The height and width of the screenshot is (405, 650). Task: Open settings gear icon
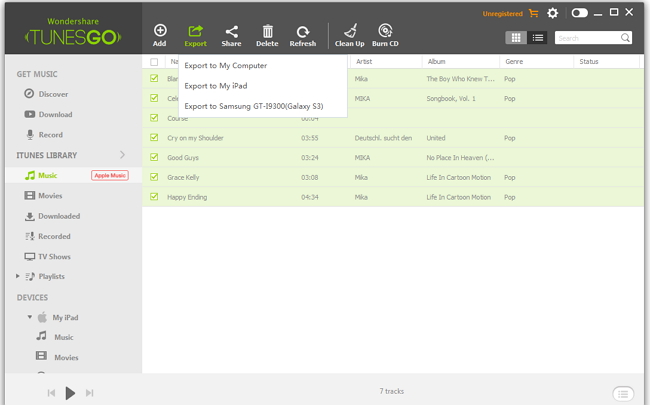553,13
